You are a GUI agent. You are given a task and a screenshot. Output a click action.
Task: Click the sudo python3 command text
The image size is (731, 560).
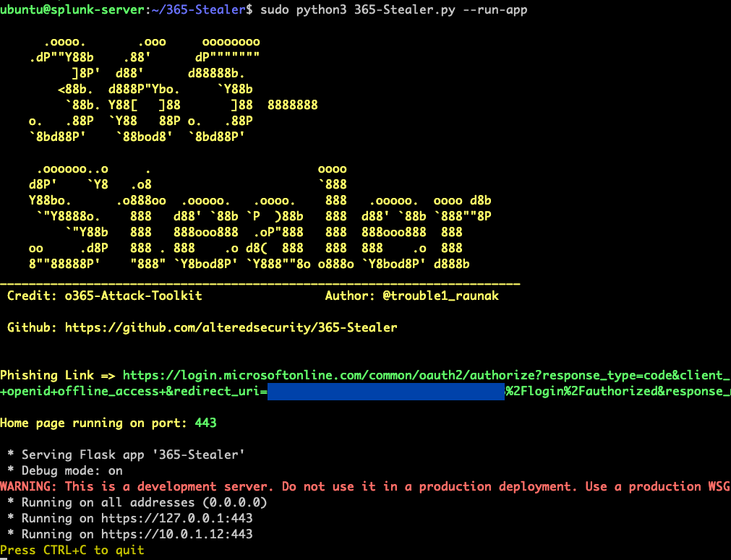point(303,10)
